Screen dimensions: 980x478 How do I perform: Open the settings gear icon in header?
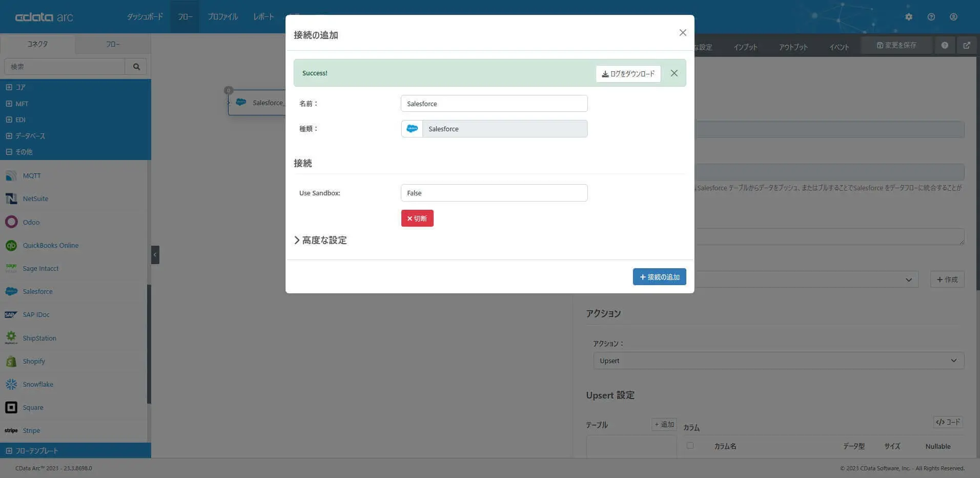[x=909, y=17]
